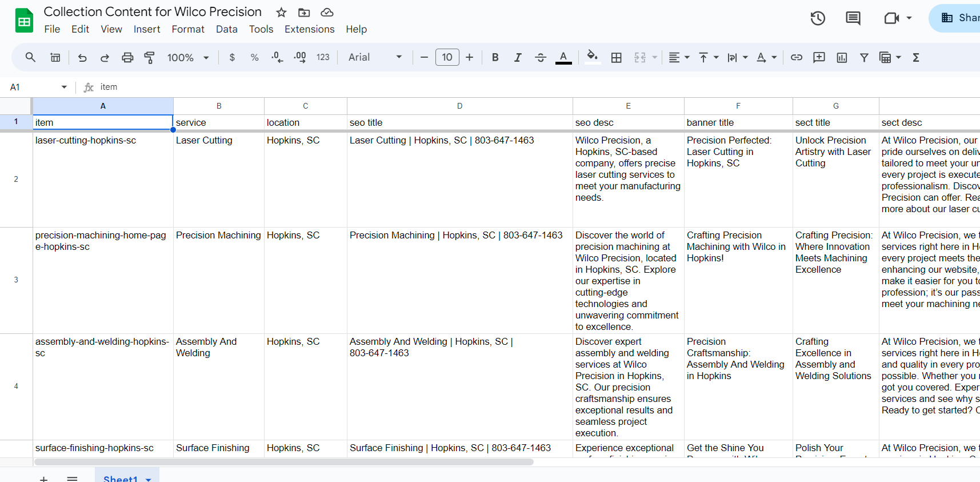Open the File menu
Image resolution: width=980 pixels, height=482 pixels.
(x=52, y=29)
